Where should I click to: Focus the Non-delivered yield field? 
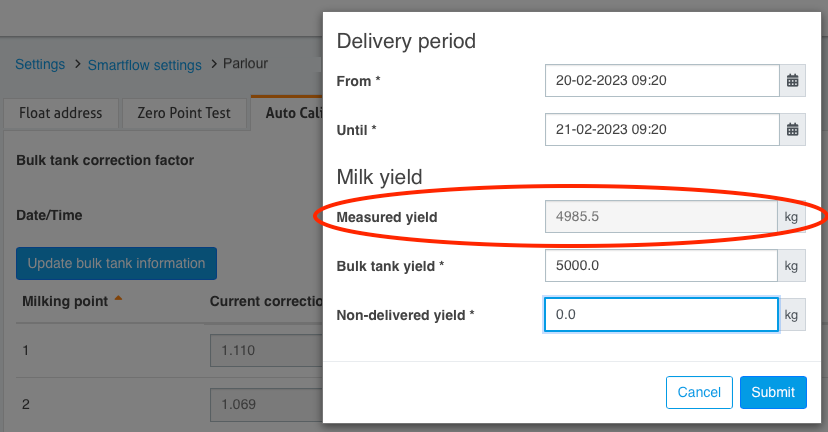point(661,315)
